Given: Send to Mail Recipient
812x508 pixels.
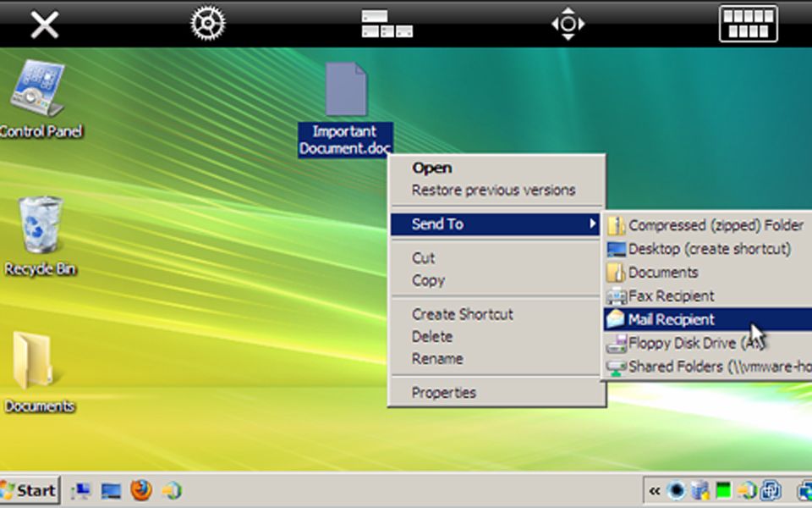Looking at the screenshot, I should coord(708,319).
